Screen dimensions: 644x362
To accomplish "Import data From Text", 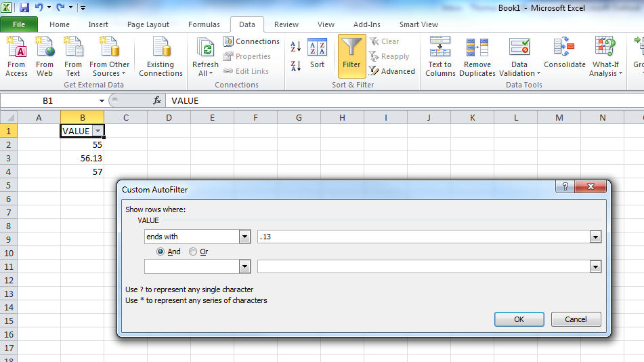I will [x=72, y=56].
